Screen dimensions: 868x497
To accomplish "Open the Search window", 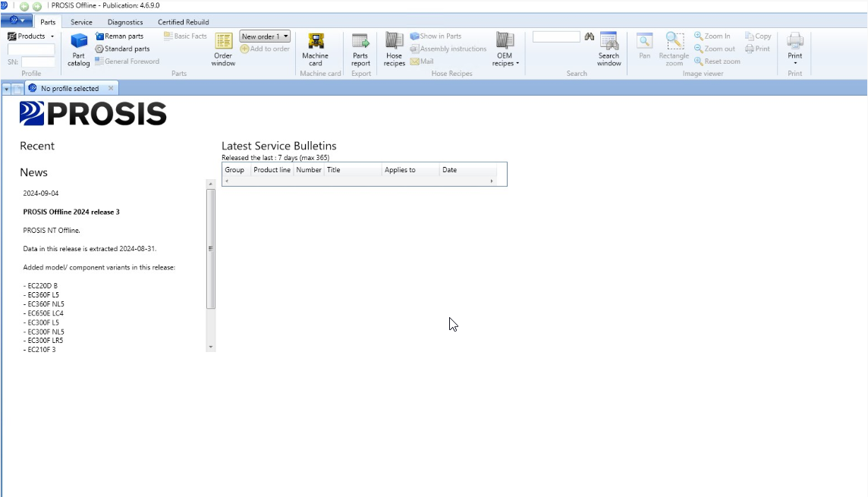I will click(x=609, y=49).
